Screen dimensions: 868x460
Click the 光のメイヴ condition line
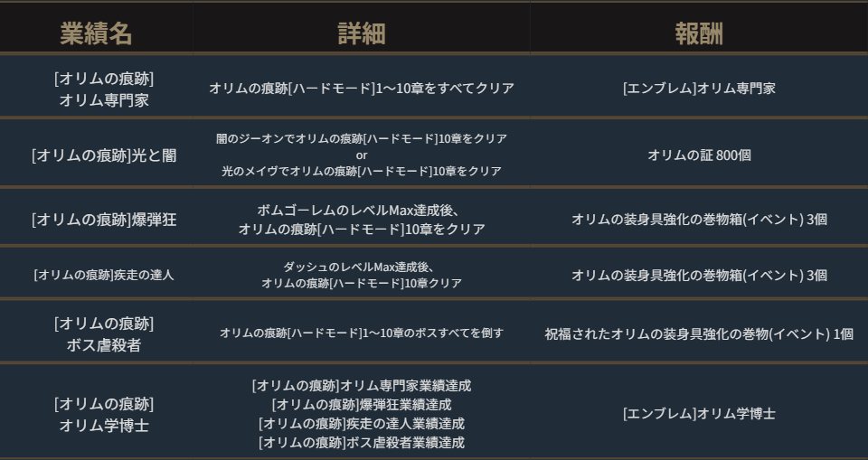(x=361, y=171)
